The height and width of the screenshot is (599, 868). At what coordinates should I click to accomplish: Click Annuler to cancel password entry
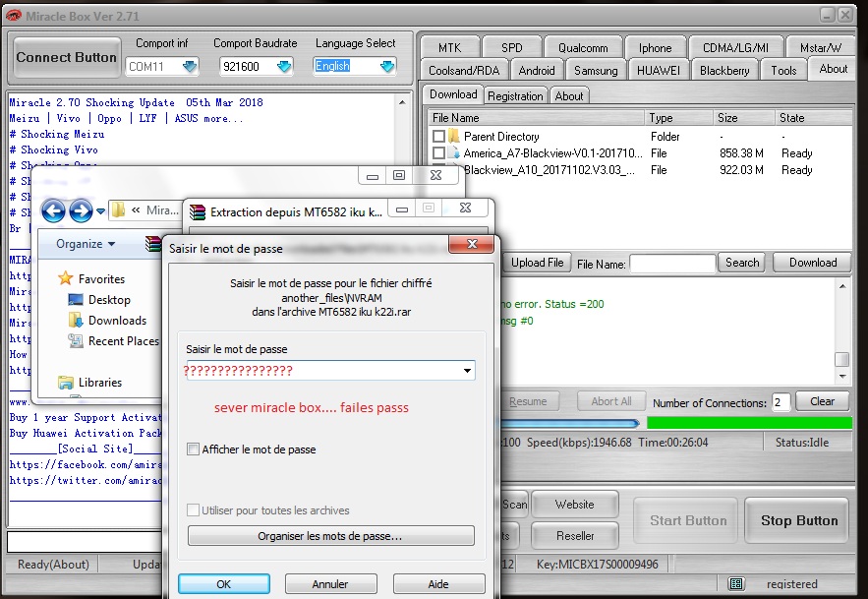[x=330, y=584]
